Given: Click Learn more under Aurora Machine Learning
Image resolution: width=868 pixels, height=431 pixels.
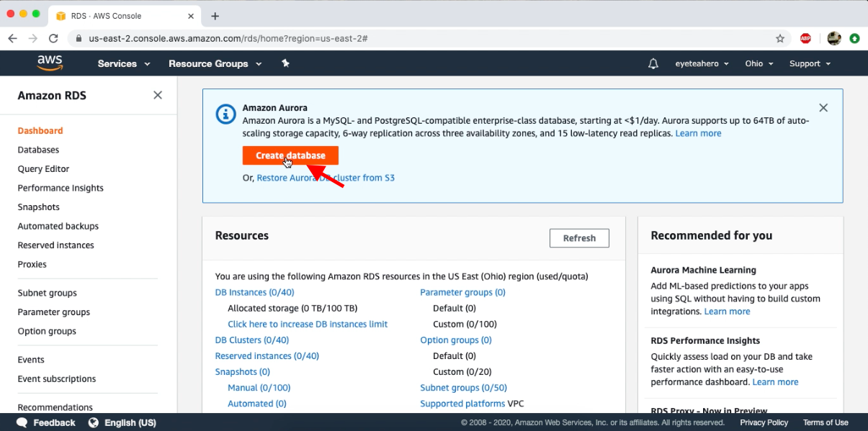Looking at the screenshot, I should coord(727,312).
